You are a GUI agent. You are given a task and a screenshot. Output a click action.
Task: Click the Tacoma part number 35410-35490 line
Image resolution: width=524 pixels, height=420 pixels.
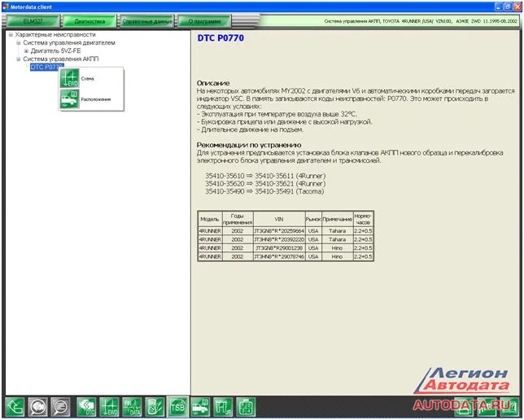(264, 191)
